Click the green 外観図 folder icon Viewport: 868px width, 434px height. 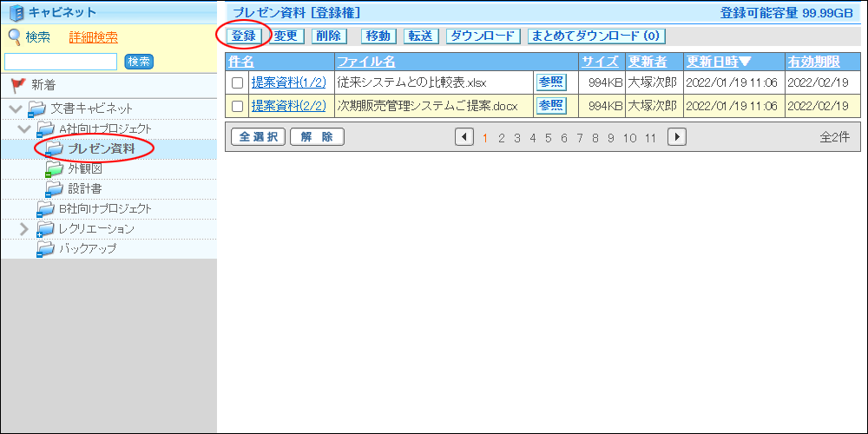pos(54,169)
